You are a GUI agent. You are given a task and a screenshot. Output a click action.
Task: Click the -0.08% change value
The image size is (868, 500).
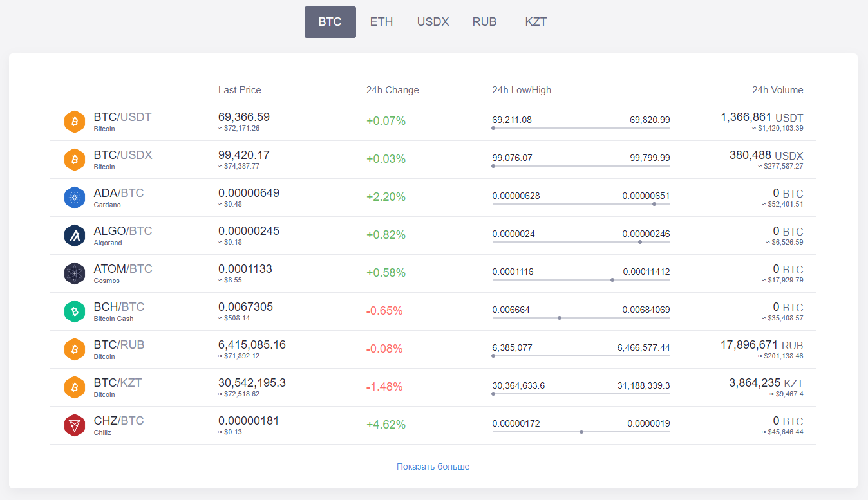384,349
